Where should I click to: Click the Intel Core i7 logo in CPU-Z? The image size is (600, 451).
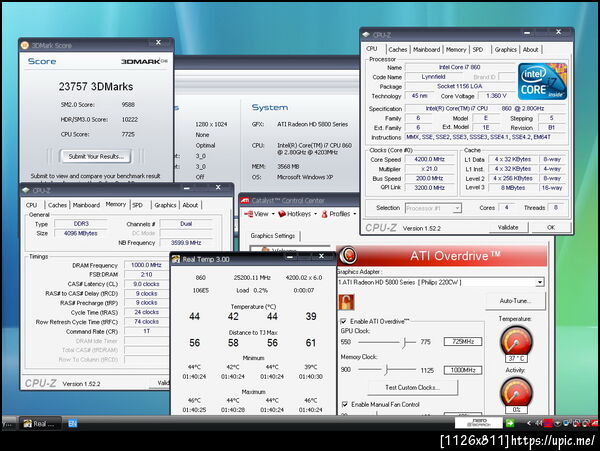pyautogui.click(x=542, y=81)
